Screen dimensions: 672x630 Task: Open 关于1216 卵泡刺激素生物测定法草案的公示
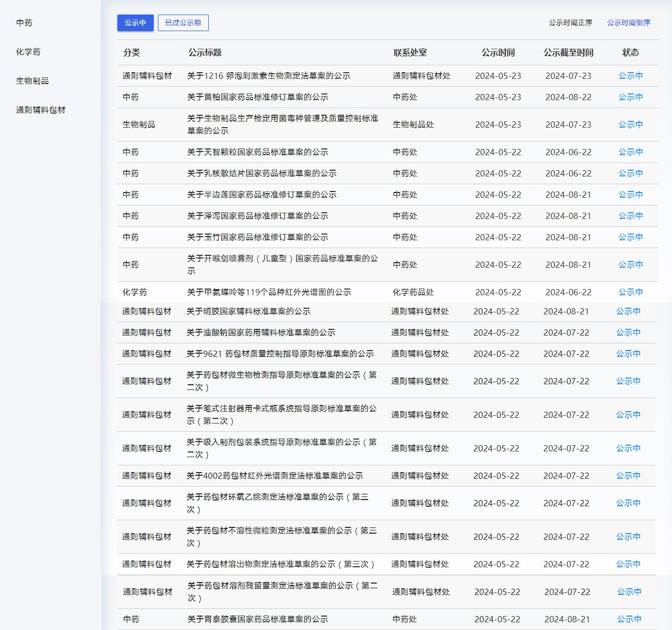tap(268, 76)
